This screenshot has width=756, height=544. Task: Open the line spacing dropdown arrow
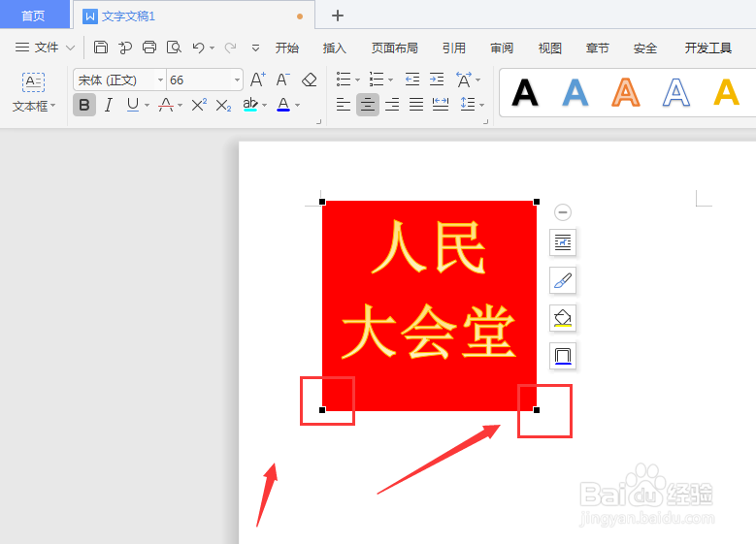click(x=481, y=105)
